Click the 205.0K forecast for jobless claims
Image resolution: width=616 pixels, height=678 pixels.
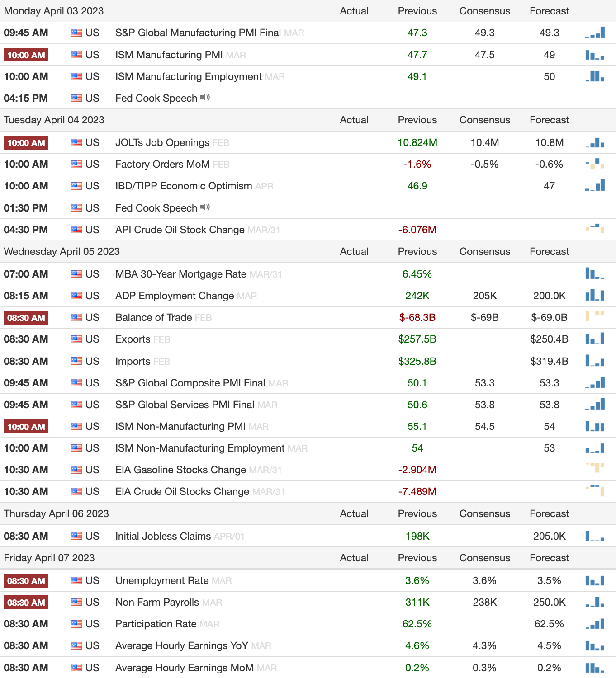point(550,536)
